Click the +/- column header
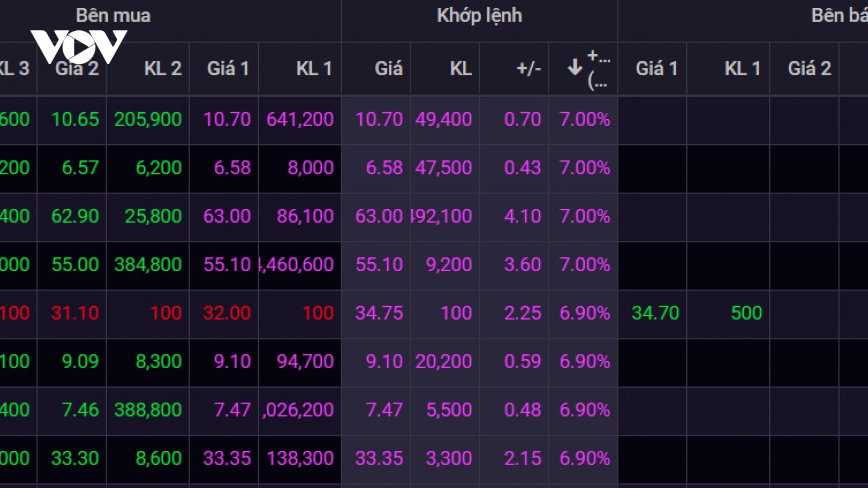 [529, 69]
